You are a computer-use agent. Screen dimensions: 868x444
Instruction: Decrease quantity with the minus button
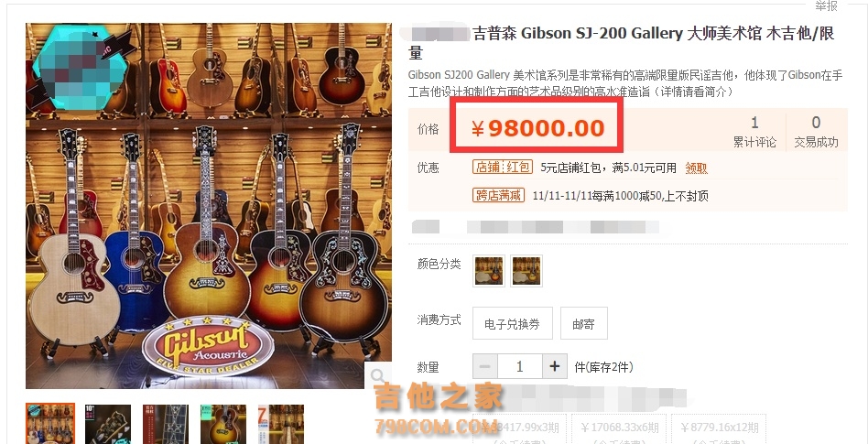tap(485, 366)
